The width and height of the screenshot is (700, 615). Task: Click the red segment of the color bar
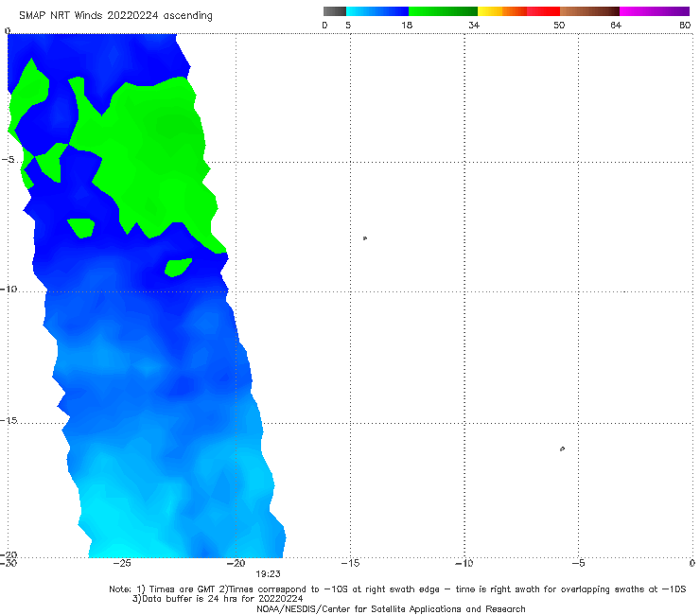point(543,11)
